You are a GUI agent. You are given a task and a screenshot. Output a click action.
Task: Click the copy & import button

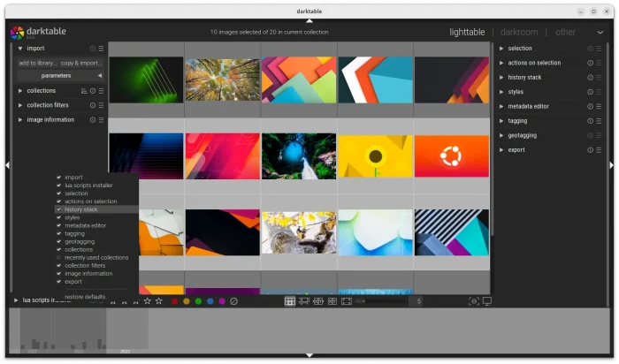pyautogui.click(x=81, y=63)
